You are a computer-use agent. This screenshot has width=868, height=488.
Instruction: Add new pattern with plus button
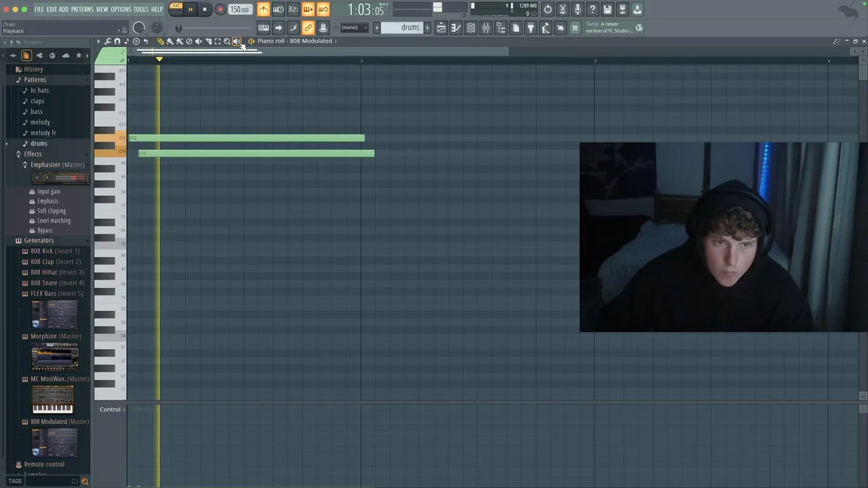[427, 28]
